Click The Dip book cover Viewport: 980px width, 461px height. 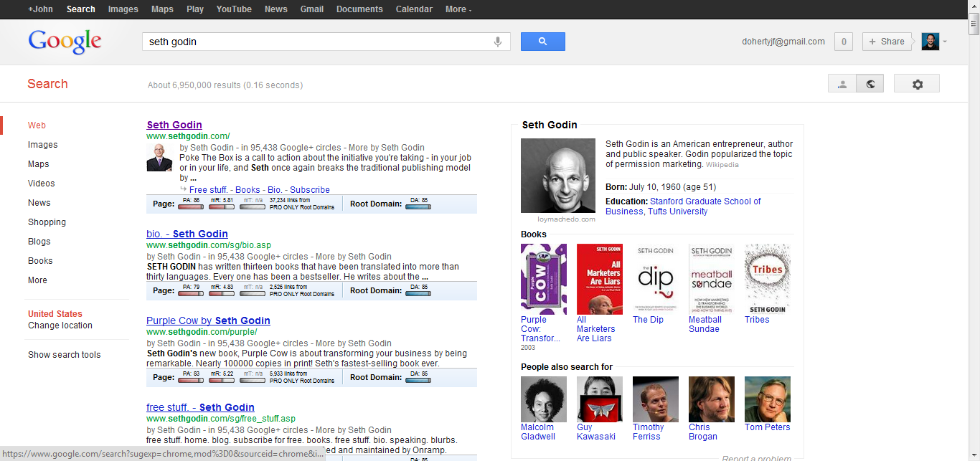tap(656, 279)
